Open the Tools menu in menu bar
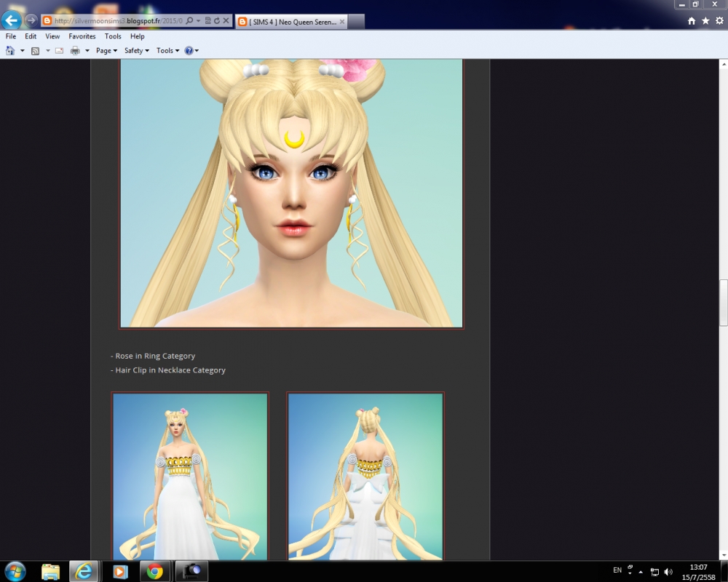This screenshot has width=728, height=582. [x=113, y=36]
